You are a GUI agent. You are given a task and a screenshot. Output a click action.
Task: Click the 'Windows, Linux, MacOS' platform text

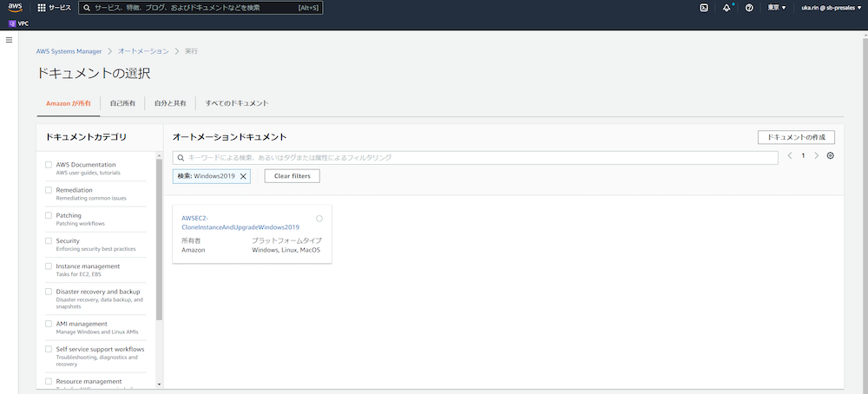click(286, 250)
